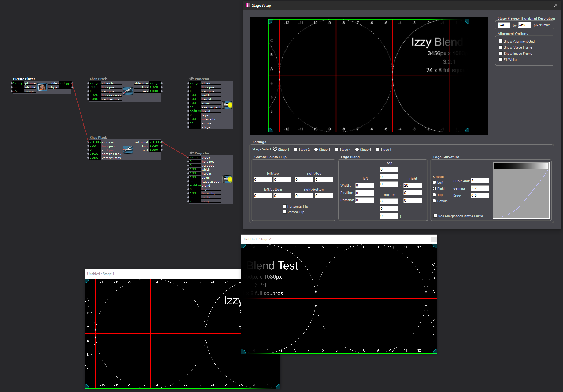Click bottom-right corner handle in stage preview
Screen dimensions: 563x392
point(467,130)
